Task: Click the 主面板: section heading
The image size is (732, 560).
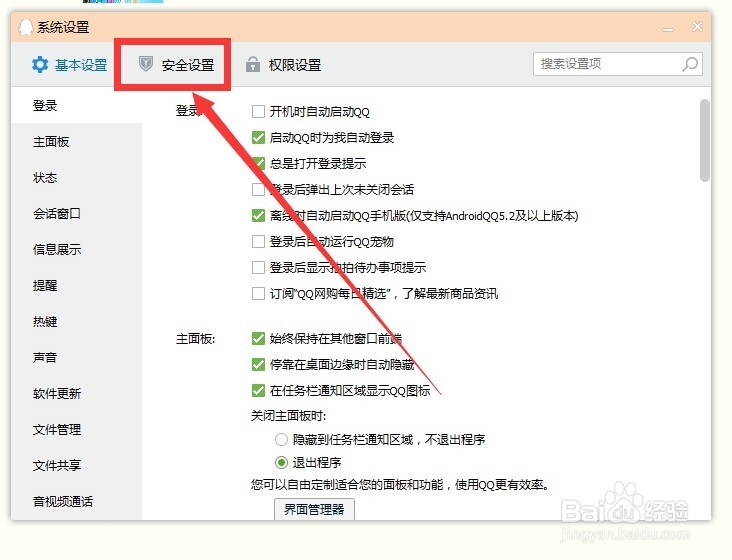Action: pos(195,339)
